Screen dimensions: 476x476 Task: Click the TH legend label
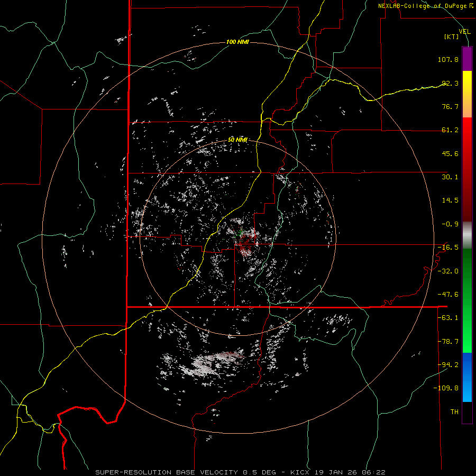[x=454, y=412]
